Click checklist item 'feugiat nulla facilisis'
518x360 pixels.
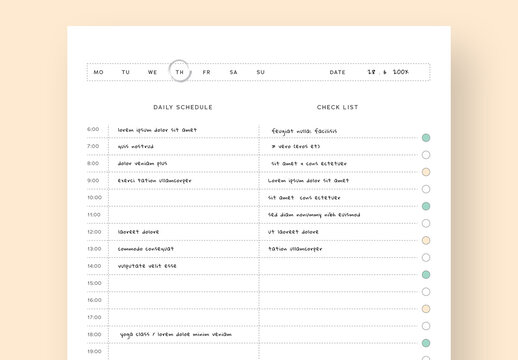pyautogui.click(x=304, y=131)
